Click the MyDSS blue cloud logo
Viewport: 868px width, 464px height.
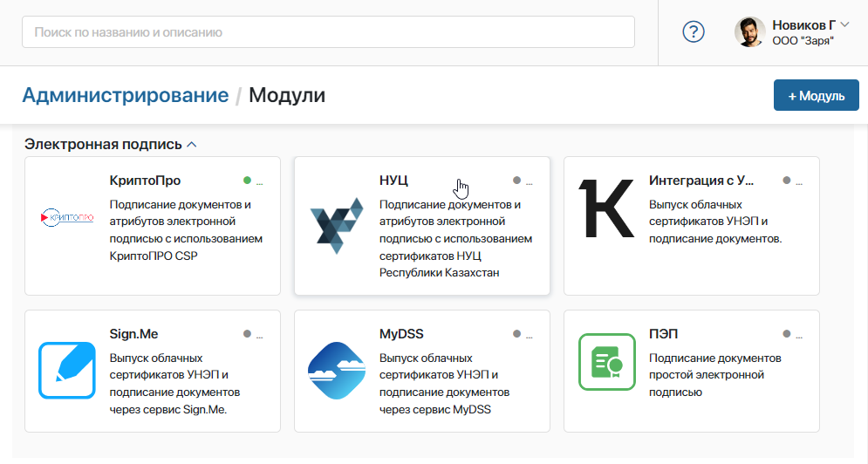[337, 371]
